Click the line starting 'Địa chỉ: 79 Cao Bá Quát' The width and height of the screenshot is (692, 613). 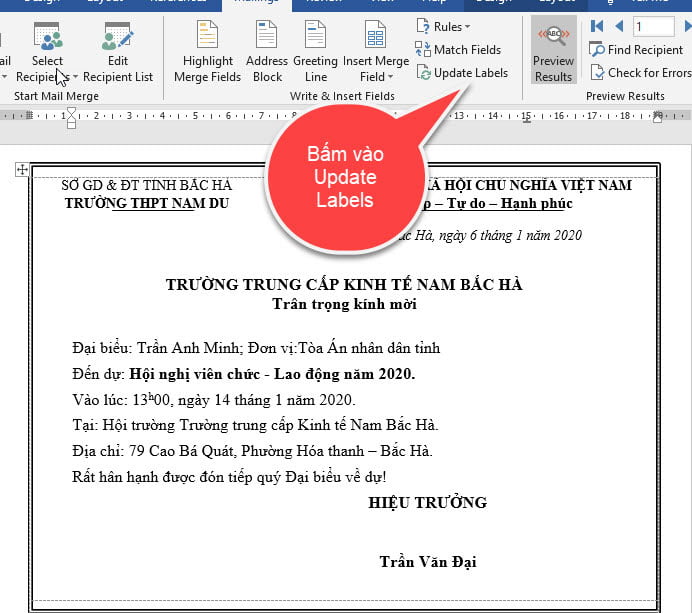coord(252,451)
